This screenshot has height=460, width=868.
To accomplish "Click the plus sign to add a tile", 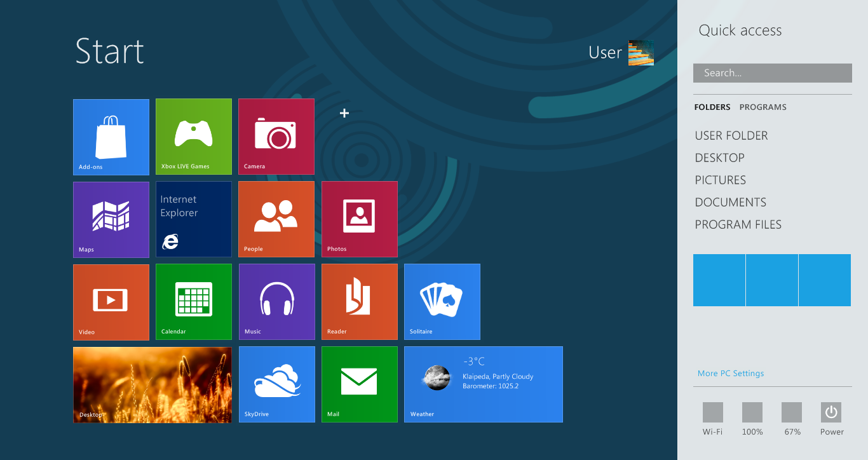I will tap(344, 113).
